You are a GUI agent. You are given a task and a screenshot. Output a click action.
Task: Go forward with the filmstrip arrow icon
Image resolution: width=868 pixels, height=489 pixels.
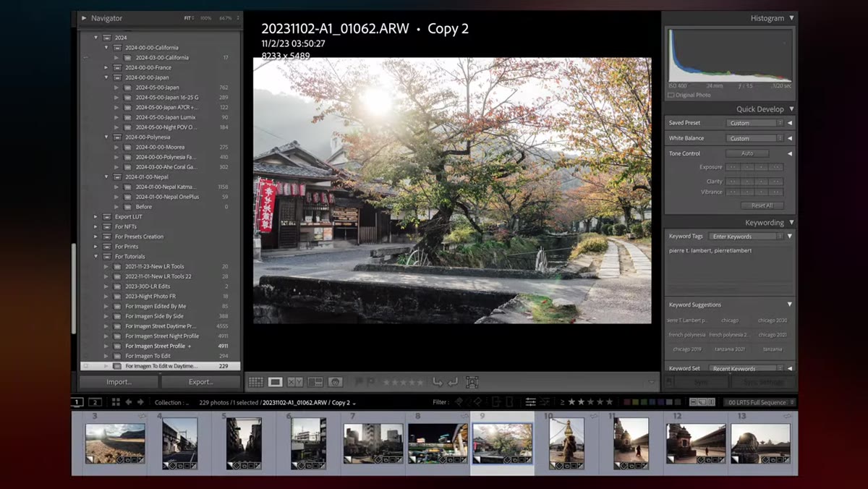[x=140, y=402]
